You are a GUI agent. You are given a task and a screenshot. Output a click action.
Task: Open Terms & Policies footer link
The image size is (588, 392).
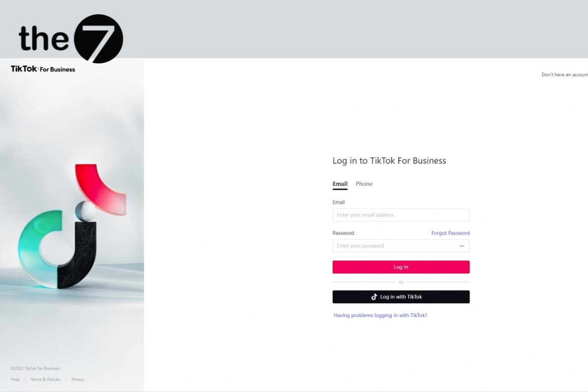click(x=46, y=379)
